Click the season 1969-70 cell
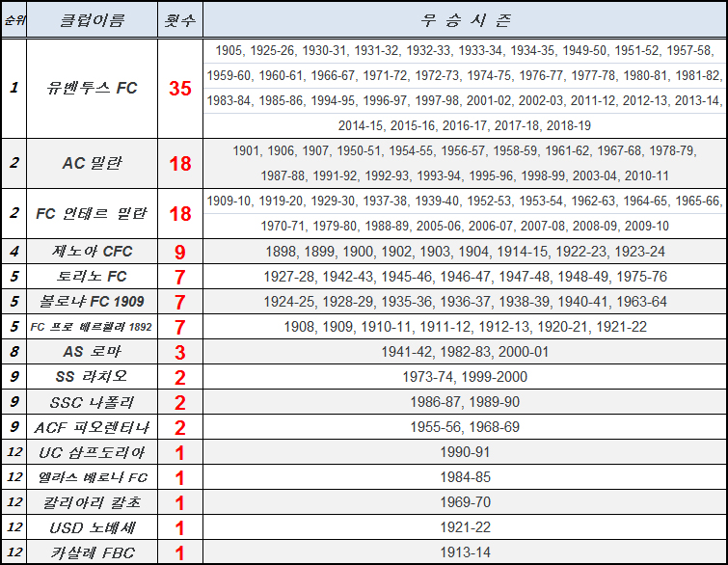Image resolution: width=728 pixels, height=565 pixels. click(465, 502)
